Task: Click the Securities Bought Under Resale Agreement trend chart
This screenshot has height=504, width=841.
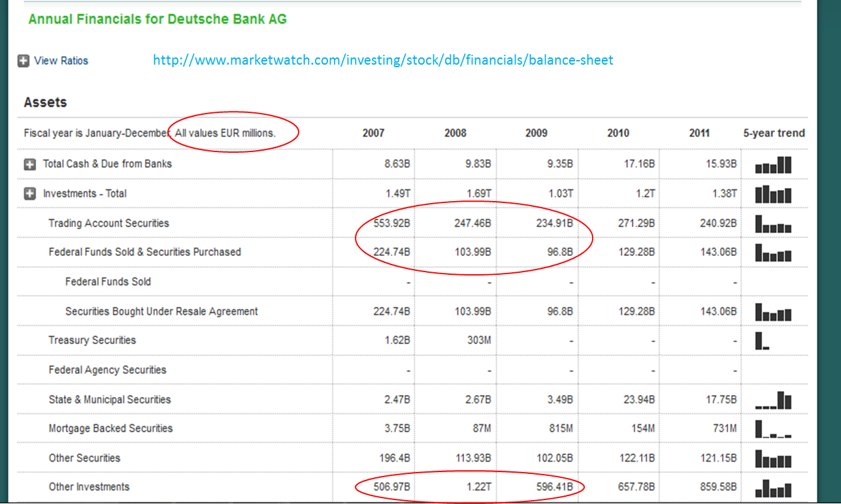Action: pos(773,312)
